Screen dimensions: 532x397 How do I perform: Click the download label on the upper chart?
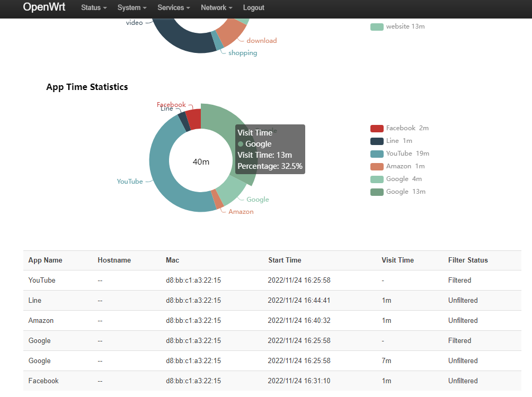point(262,41)
